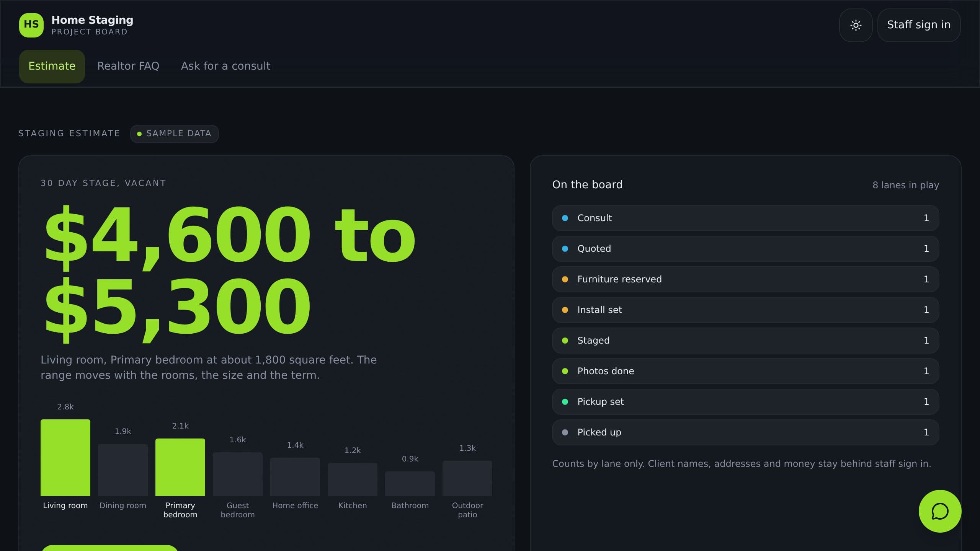This screenshot has height=551, width=980.
Task: Select the Bathroom room bar
Action: (x=410, y=484)
